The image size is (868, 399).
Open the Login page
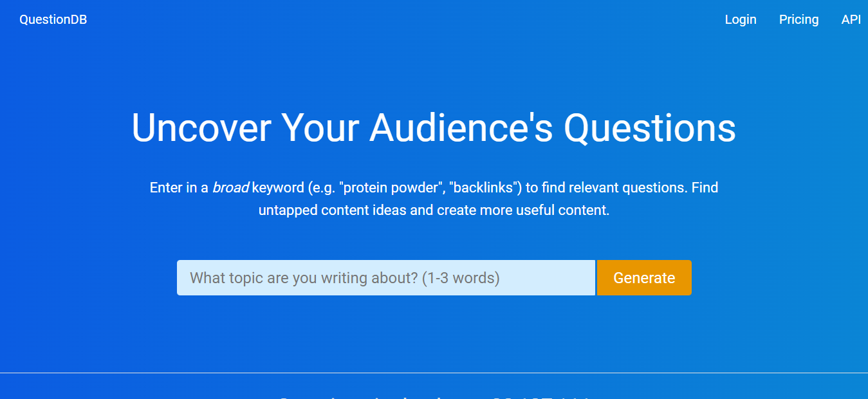pyautogui.click(x=741, y=20)
